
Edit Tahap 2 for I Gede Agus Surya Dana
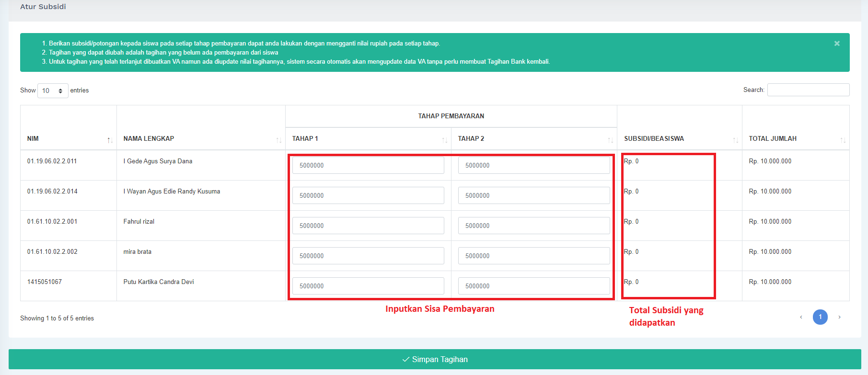pyautogui.click(x=534, y=165)
